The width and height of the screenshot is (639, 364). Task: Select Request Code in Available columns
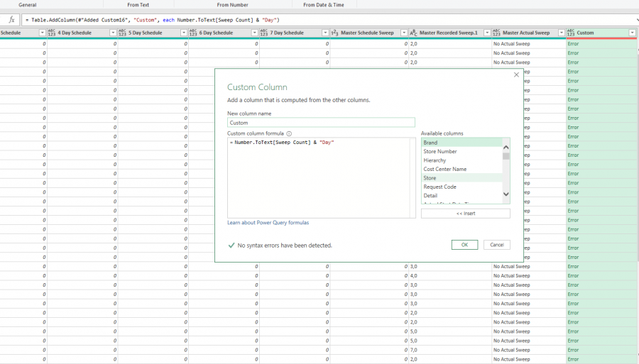[461, 187]
